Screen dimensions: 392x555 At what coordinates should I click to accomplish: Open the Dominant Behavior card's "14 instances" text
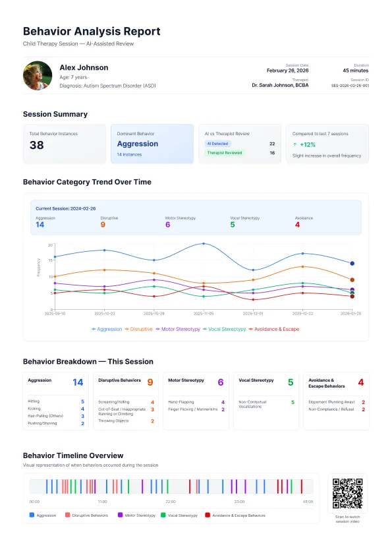(x=130, y=155)
